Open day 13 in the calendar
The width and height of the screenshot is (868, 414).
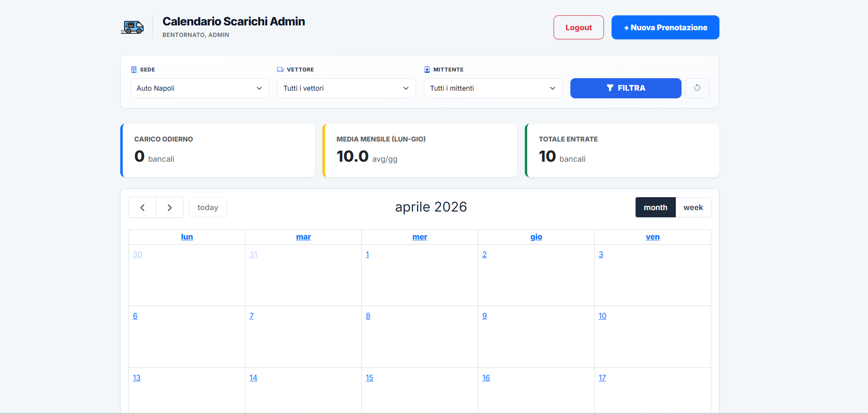click(137, 378)
